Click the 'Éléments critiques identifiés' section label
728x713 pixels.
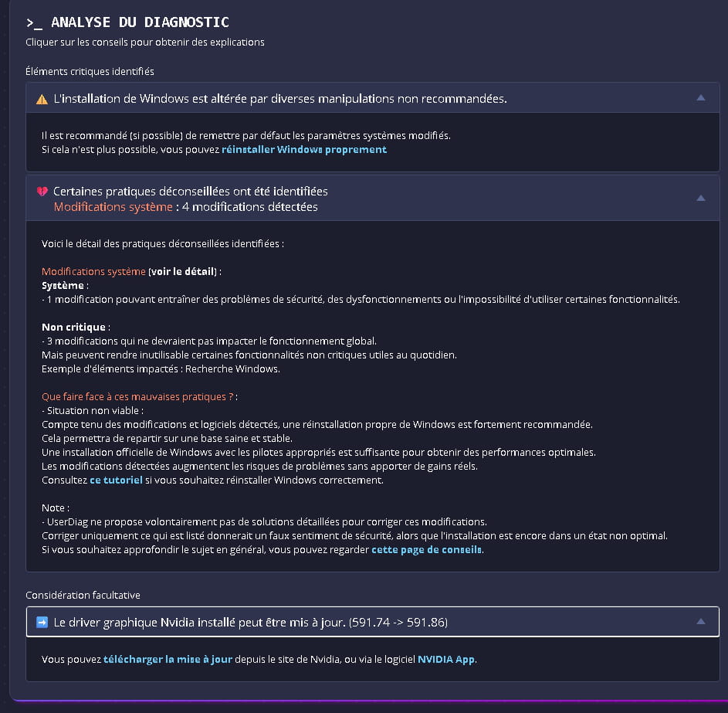[90, 71]
